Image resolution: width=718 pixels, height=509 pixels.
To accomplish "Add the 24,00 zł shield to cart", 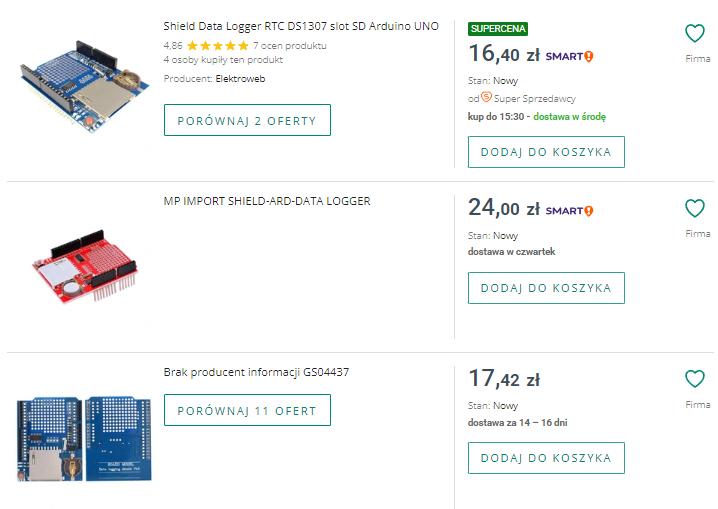I will click(x=546, y=288).
